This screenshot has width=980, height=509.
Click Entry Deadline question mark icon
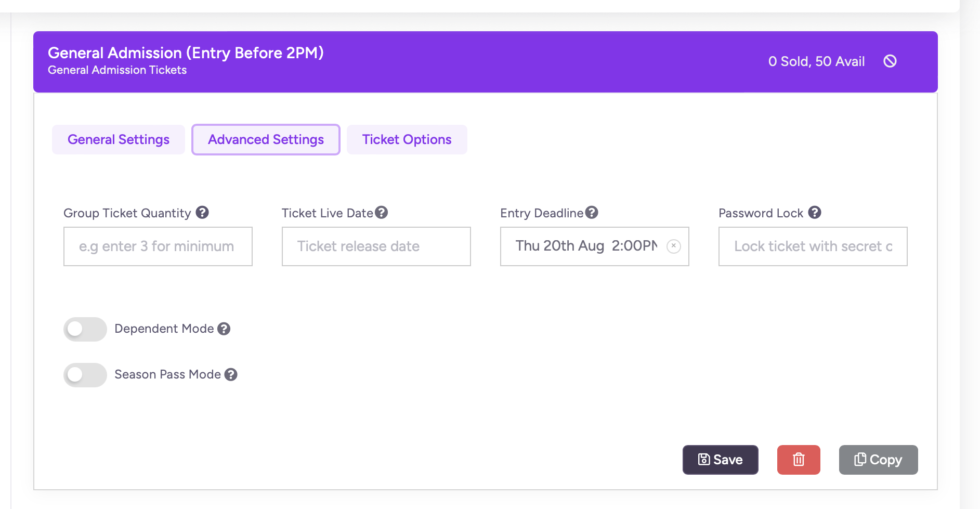(592, 213)
